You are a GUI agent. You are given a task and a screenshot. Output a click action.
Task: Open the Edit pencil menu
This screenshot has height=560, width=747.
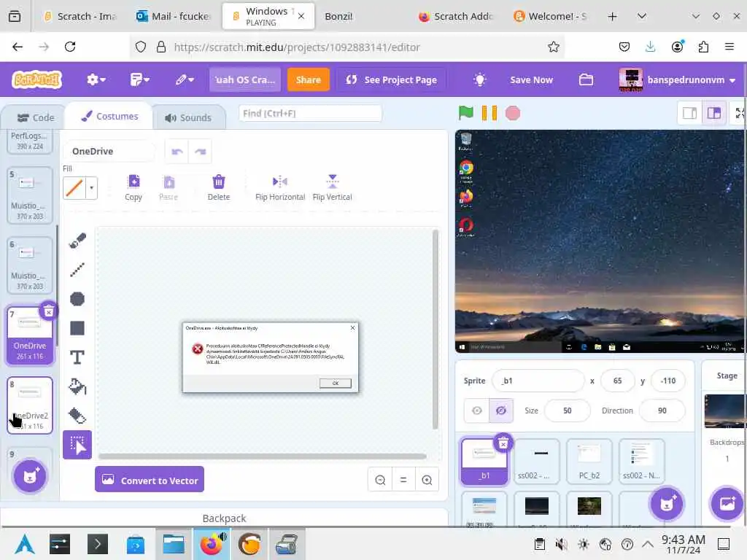pyautogui.click(x=185, y=79)
